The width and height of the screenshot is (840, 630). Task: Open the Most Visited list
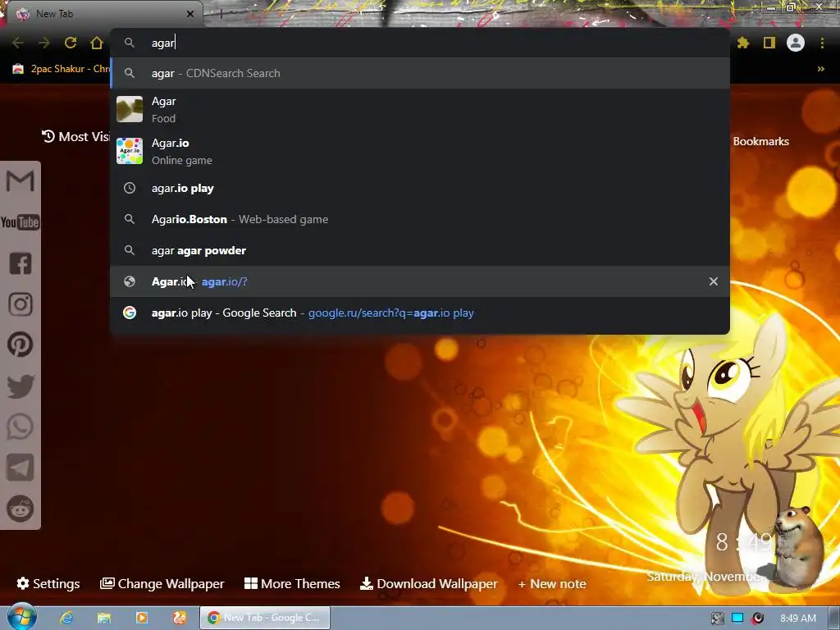click(75, 137)
